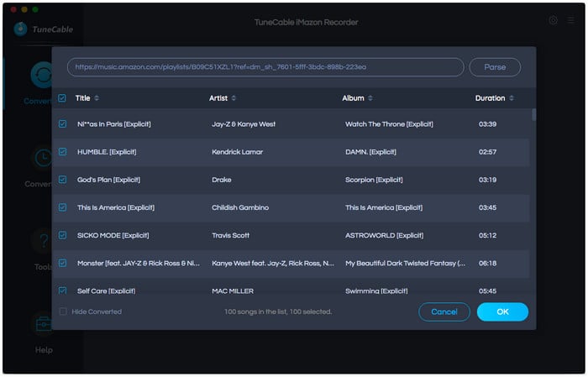Image resolution: width=588 pixels, height=377 pixels.
Task: Open the Converted history clock icon
Action: [43, 158]
